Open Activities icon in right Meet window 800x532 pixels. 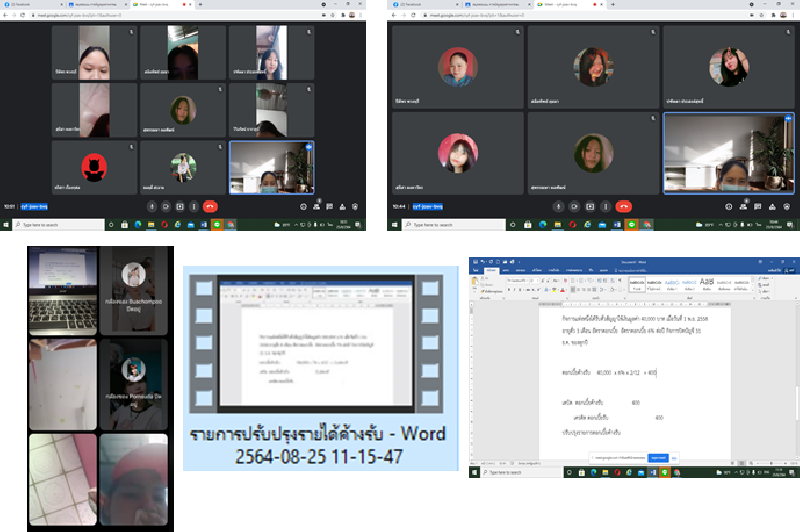tap(771, 206)
